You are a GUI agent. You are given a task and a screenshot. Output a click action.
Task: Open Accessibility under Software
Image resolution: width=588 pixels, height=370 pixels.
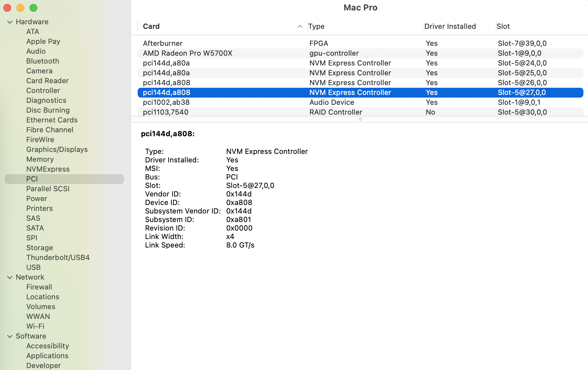tap(48, 346)
